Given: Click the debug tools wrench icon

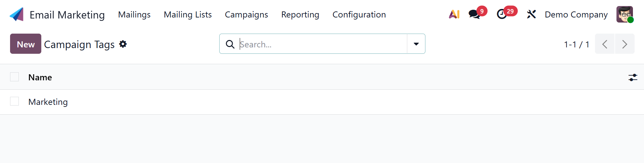Looking at the screenshot, I should coord(531,14).
